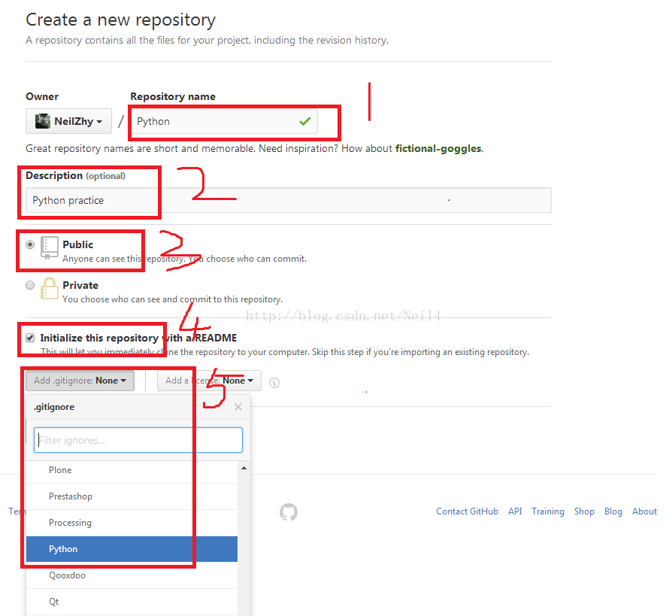
Task: Close the .gitignore popup
Action: pos(238,407)
